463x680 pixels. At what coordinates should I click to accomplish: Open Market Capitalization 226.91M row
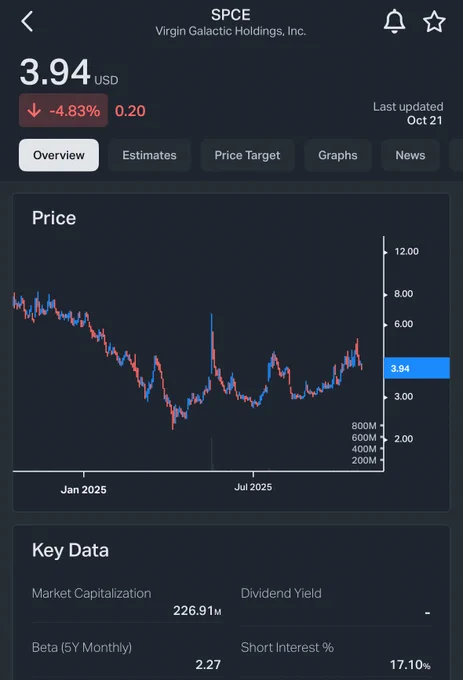point(127,602)
